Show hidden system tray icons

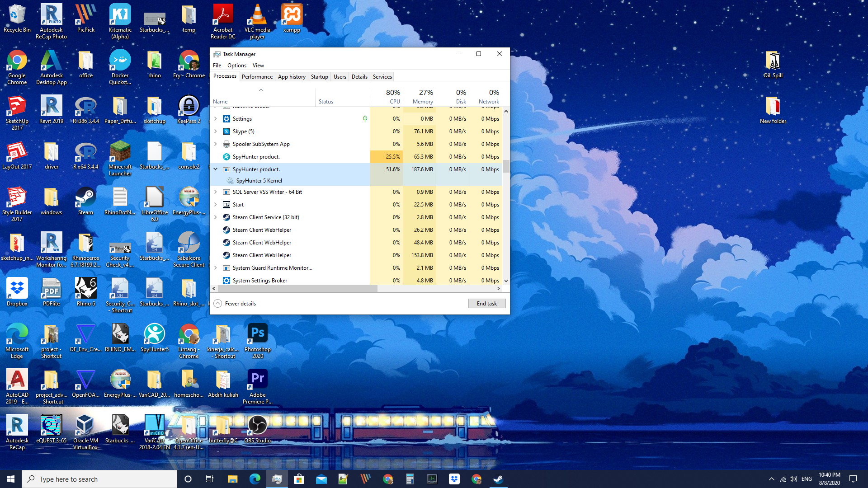772,479
